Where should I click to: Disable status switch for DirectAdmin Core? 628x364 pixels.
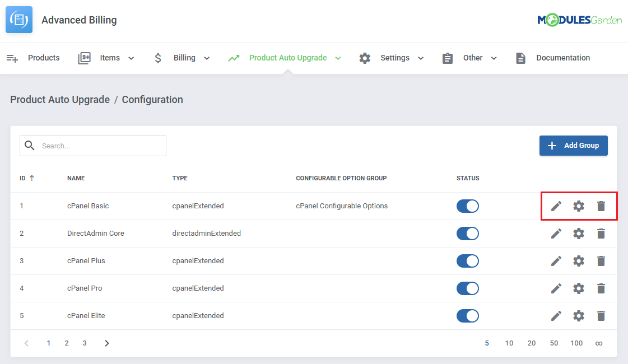pos(467,234)
